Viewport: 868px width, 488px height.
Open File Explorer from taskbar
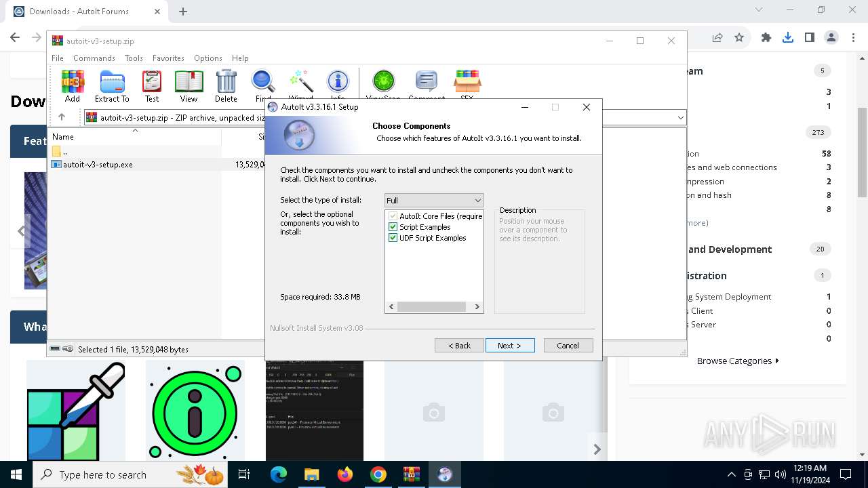(311, 474)
